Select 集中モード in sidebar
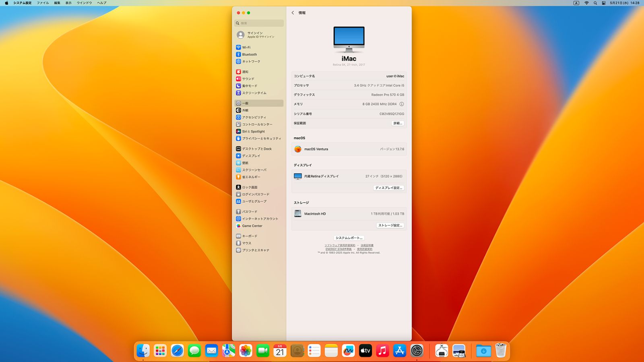This screenshot has height=362, width=644. (x=259, y=86)
